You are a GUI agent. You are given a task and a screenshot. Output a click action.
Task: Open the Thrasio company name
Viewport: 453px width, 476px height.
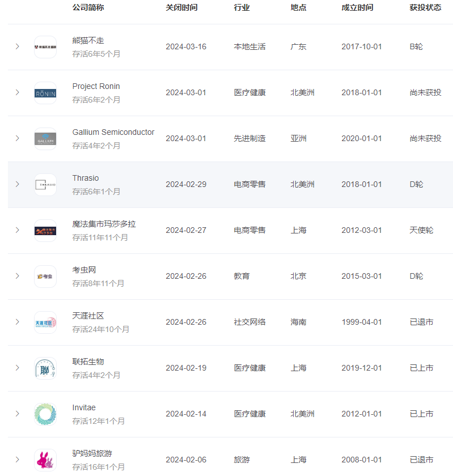tap(86, 178)
